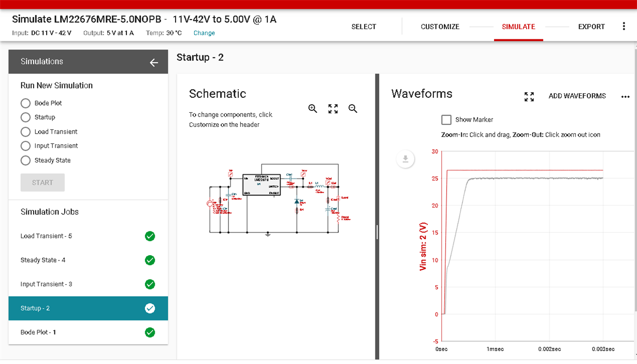Expand waveforms to fullscreen

point(529,96)
